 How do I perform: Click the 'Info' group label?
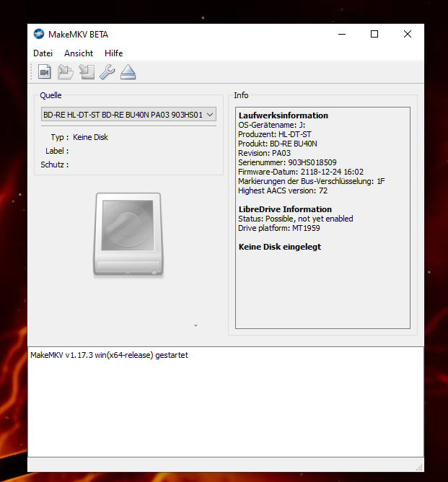(241, 95)
